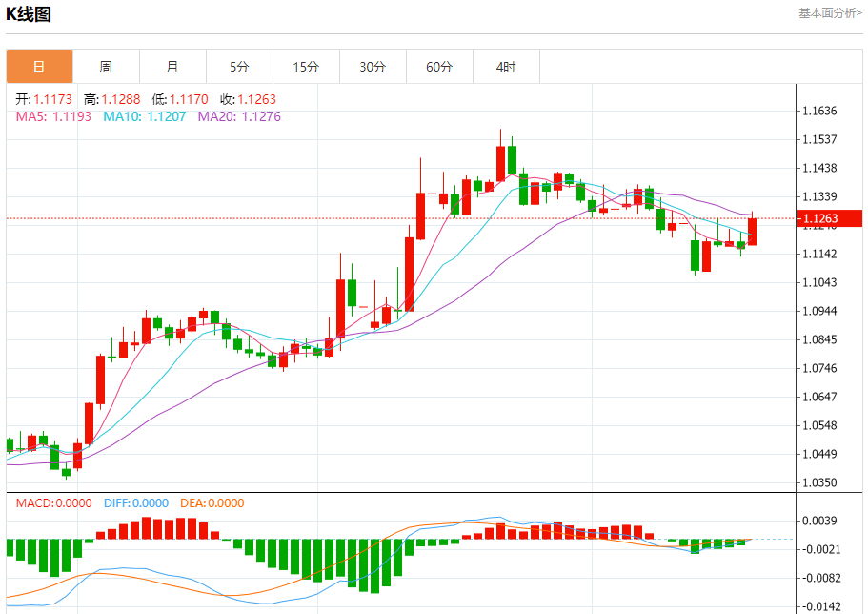Click the K线图 heading
The height and width of the screenshot is (614, 868).
point(29,14)
